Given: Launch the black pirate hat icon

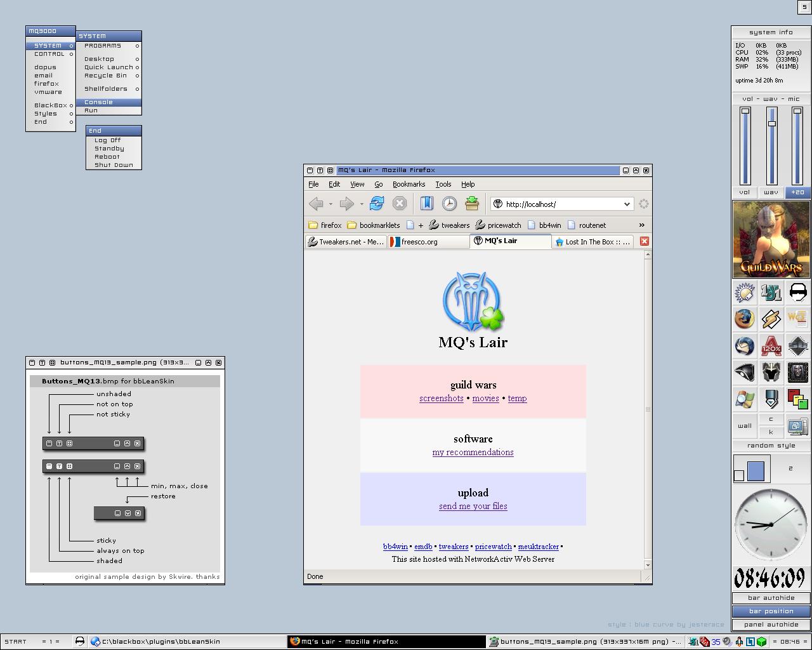Looking at the screenshot, I should click(745, 373).
